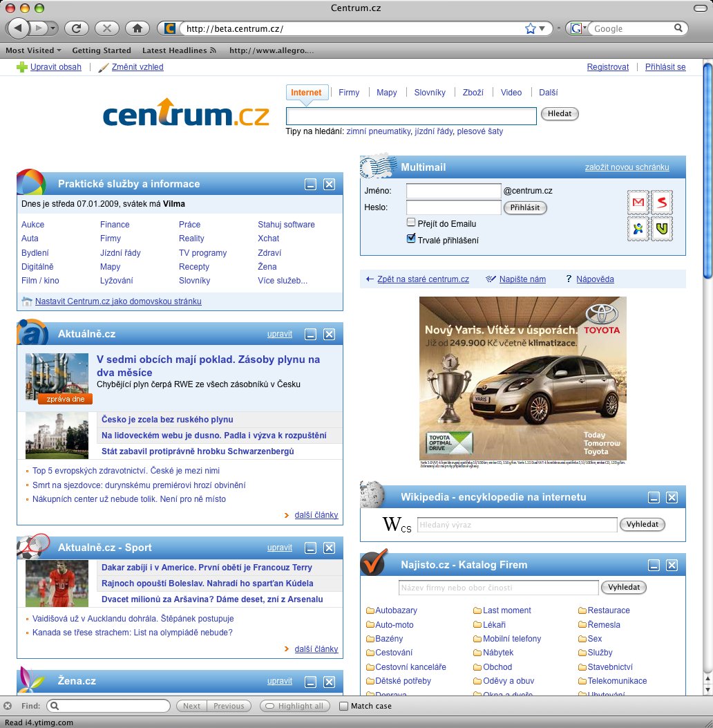The height and width of the screenshot is (728, 713).
Task: Click the Wikipedia Vyhledat button
Action: click(642, 524)
